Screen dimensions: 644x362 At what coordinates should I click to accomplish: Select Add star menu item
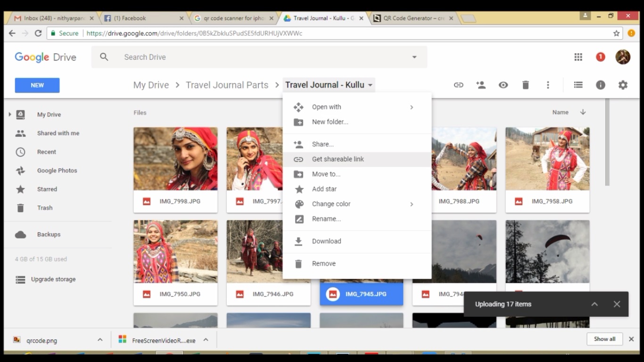tap(357, 189)
